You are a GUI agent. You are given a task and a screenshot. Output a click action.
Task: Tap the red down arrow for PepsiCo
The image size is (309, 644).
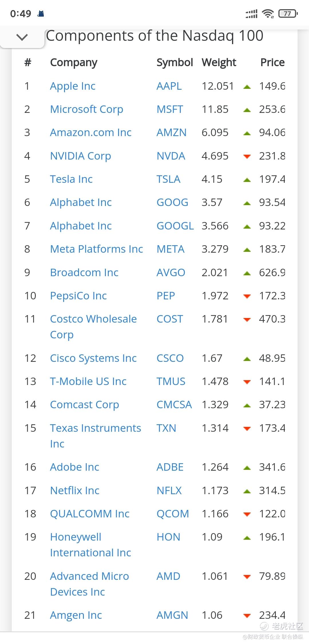click(247, 296)
